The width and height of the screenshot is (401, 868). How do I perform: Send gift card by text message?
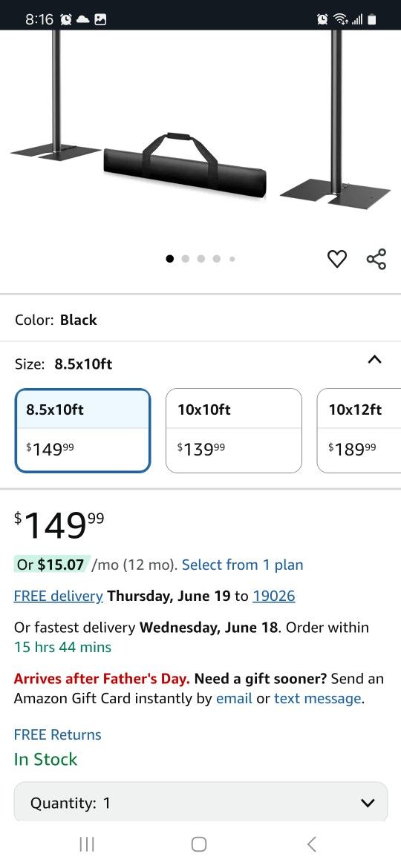coord(318,699)
